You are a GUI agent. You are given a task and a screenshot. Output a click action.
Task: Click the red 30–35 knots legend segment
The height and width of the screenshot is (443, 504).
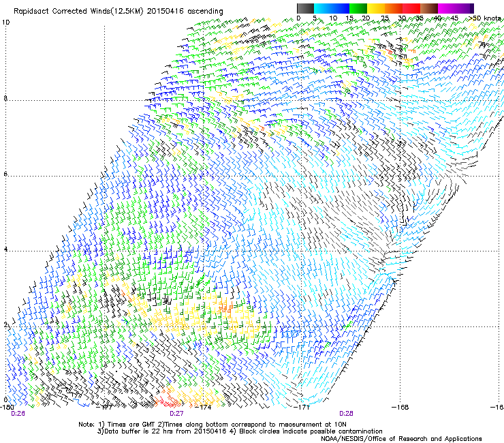(x=411, y=8)
